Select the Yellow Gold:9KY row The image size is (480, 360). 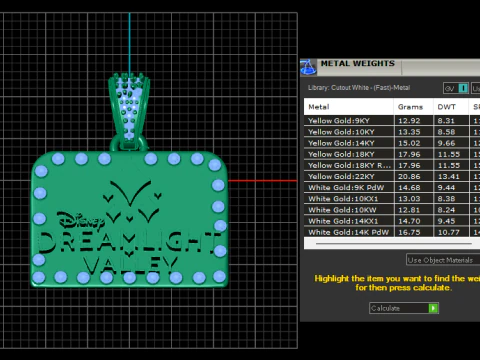click(x=392, y=121)
